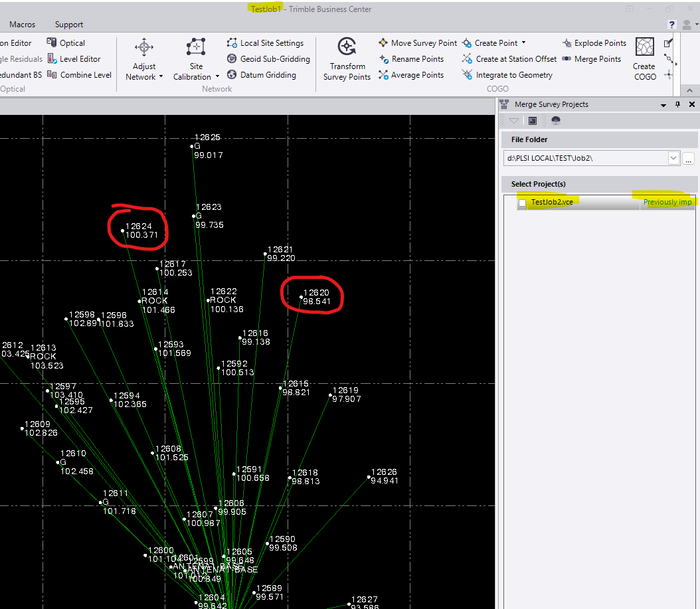700x609 pixels.
Task: Select survey point 12624 in plan view
Action: 123,231
